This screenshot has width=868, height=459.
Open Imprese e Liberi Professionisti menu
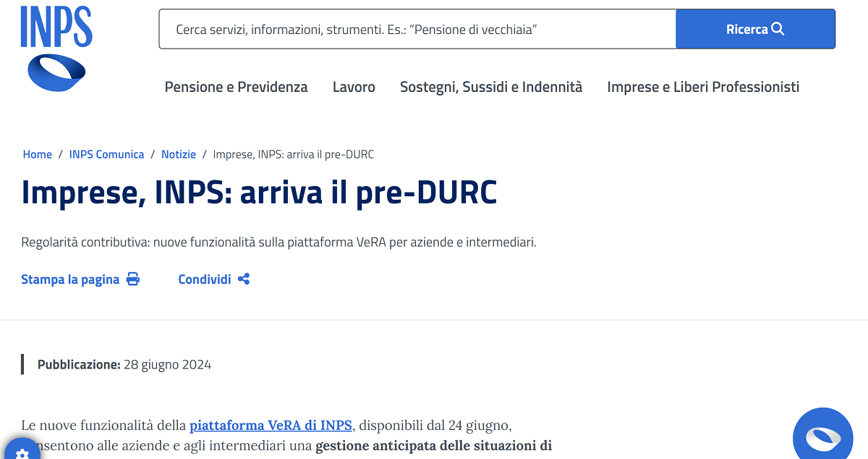(702, 87)
